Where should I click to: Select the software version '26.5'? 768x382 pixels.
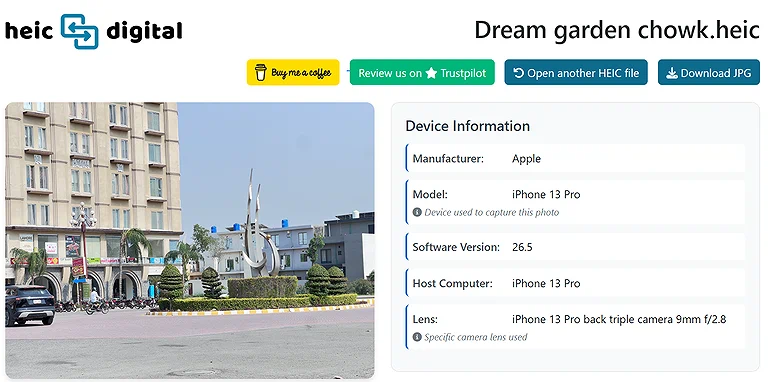[522, 247]
